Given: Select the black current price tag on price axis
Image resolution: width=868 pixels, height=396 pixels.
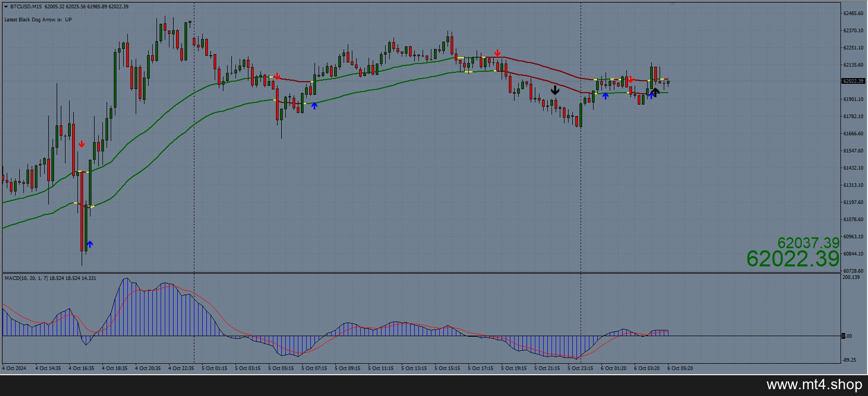Looking at the screenshot, I should 853,81.
